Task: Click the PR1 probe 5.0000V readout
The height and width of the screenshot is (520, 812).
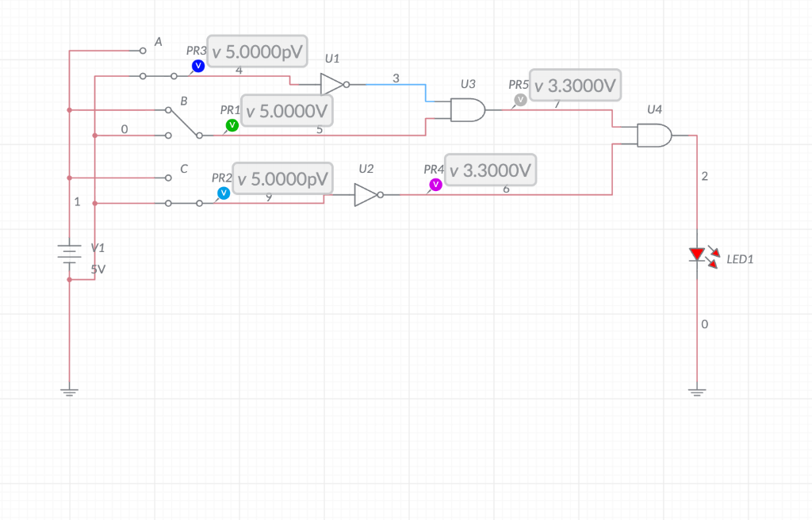Action: pos(287,110)
